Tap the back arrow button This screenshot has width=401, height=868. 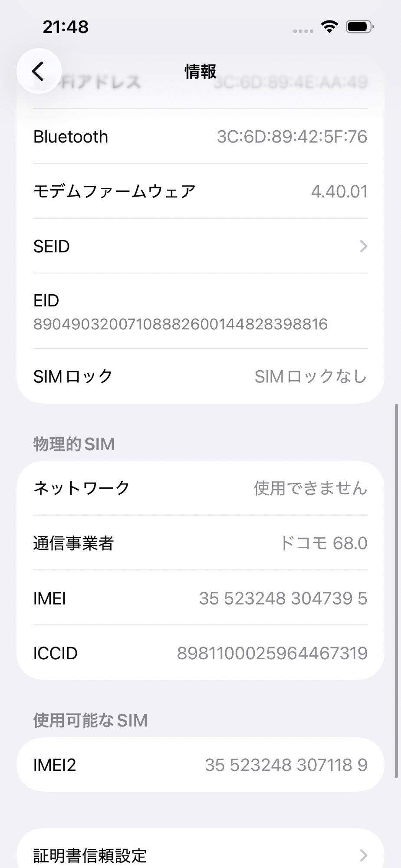(x=39, y=71)
